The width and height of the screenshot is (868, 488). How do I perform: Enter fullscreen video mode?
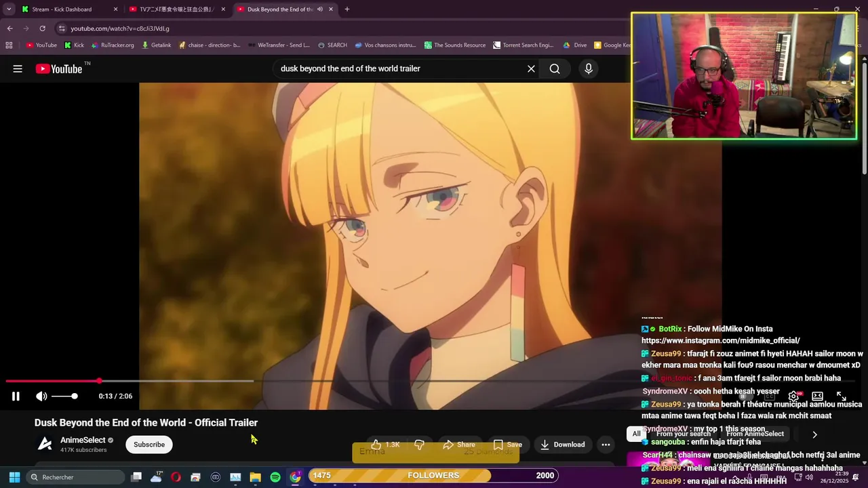point(842,396)
